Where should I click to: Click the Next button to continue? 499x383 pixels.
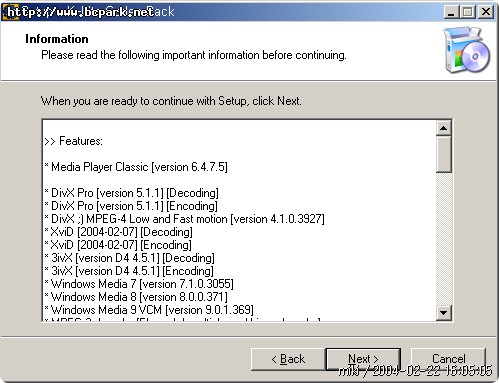pos(363,359)
